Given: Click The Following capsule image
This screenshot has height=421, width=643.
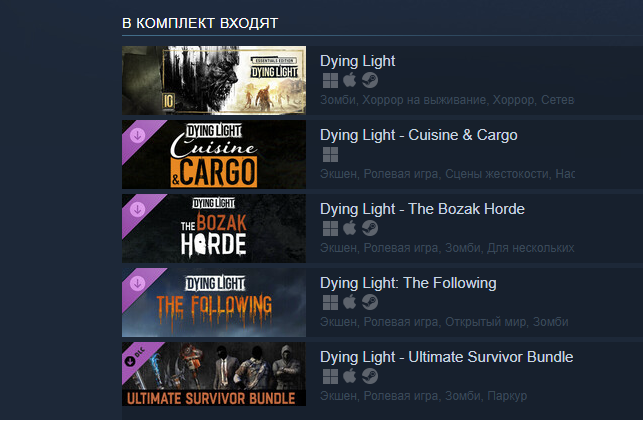Looking at the screenshot, I should coord(214,302).
